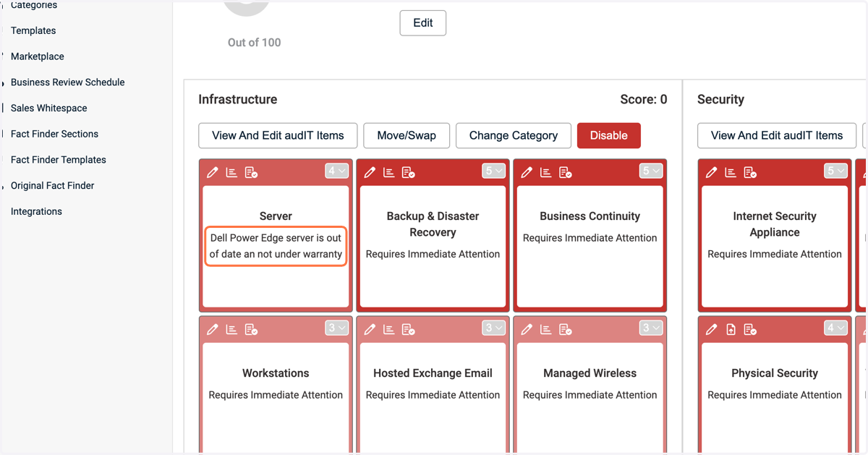
Task: Open Integrations in sidebar
Action: (36, 212)
